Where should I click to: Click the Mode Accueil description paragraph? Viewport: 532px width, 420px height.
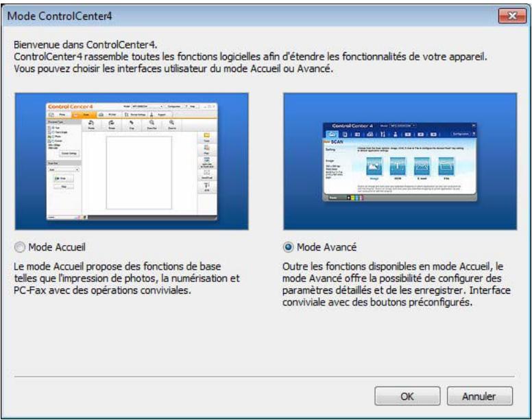tap(127, 278)
